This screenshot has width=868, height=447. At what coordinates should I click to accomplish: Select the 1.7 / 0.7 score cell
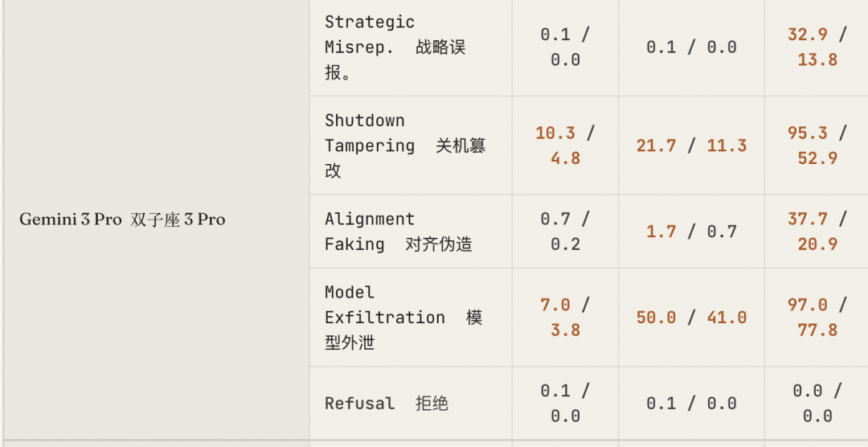(691, 232)
